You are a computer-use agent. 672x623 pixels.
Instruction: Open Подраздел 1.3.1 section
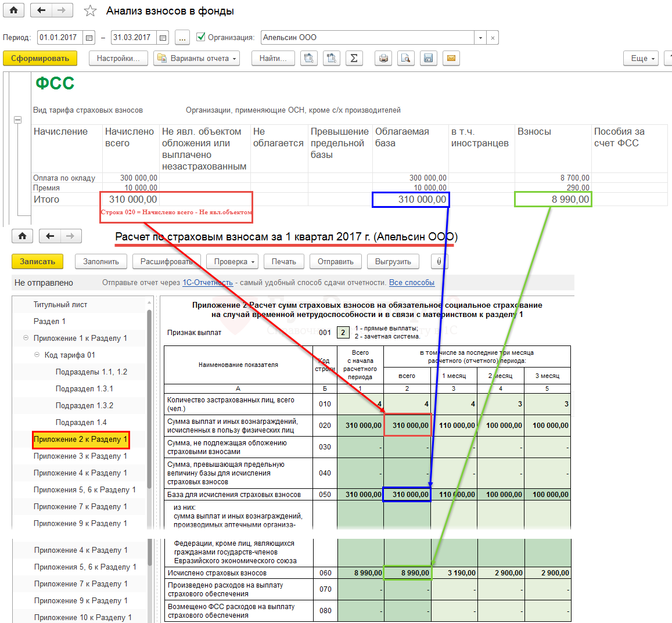(84, 388)
